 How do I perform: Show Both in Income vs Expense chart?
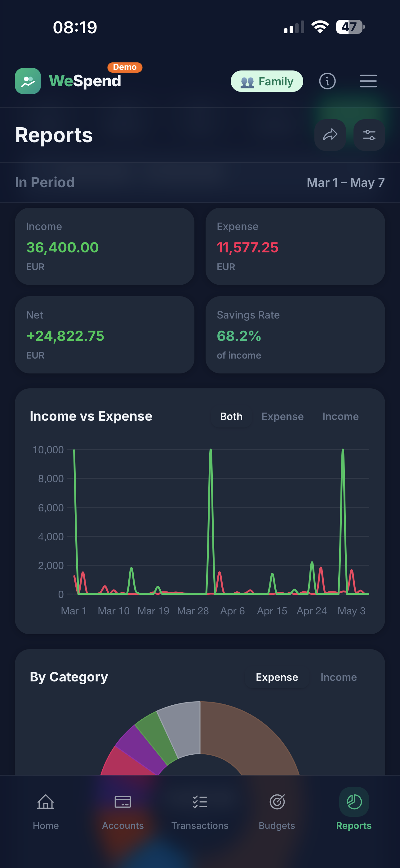coord(231,417)
